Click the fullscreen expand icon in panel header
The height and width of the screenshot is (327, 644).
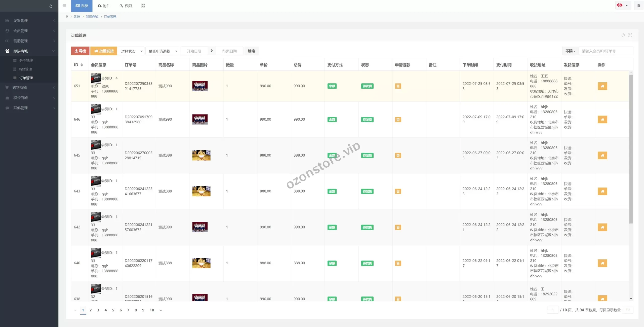tap(630, 35)
